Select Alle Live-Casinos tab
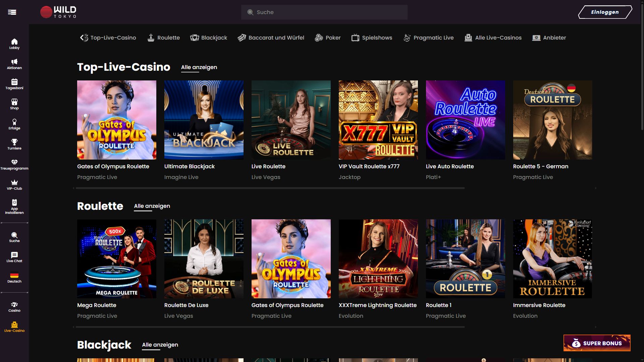This screenshot has height=362, width=644. (493, 38)
